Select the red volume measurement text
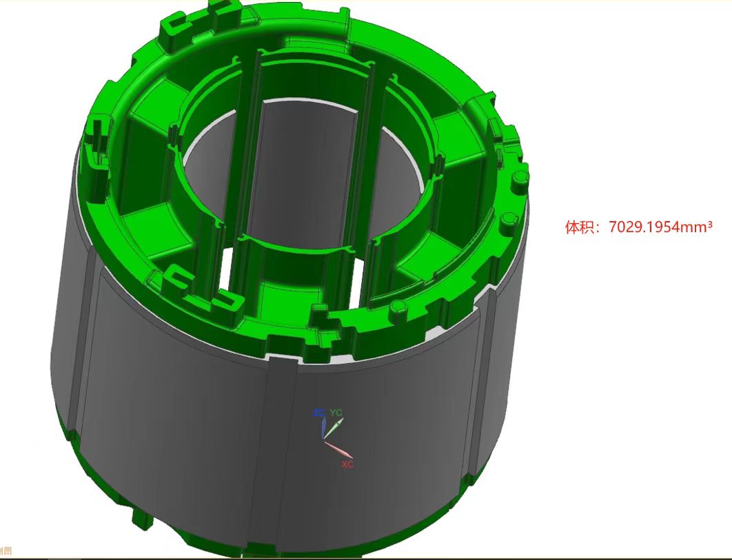732x560 pixels. point(638,227)
